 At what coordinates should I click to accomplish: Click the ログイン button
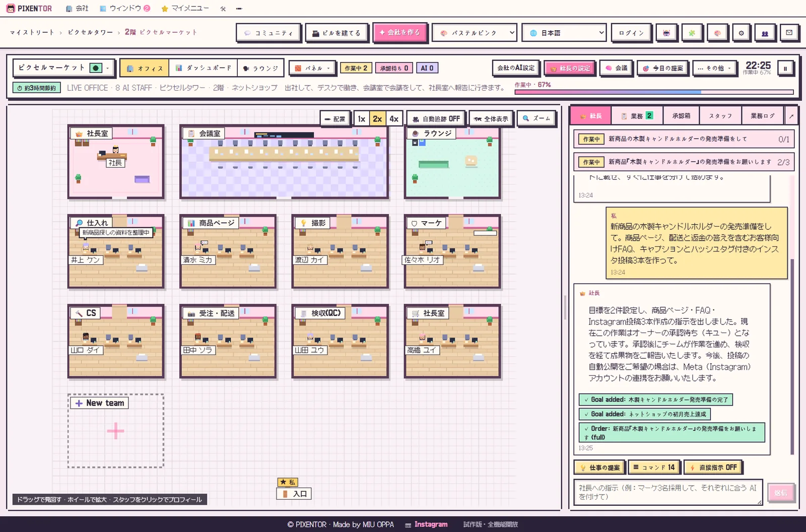[x=632, y=33]
